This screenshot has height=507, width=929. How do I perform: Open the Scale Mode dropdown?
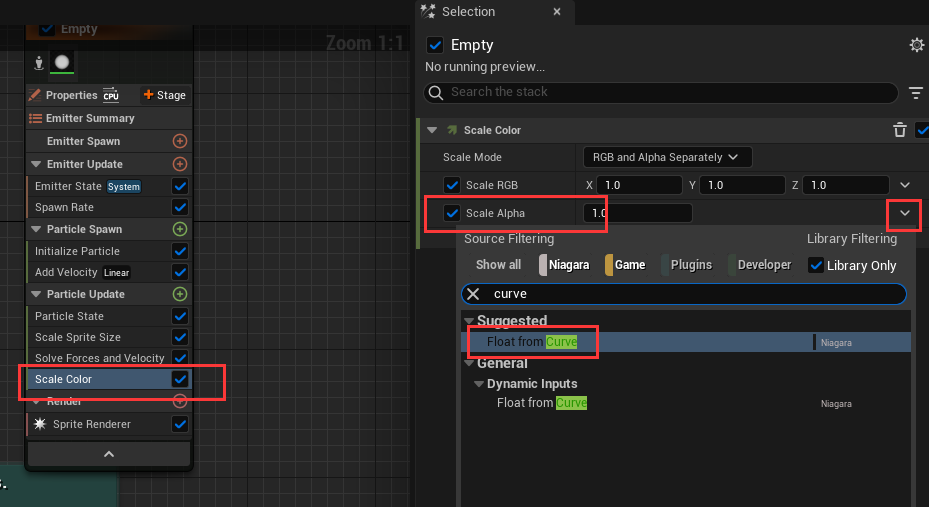tap(667, 157)
